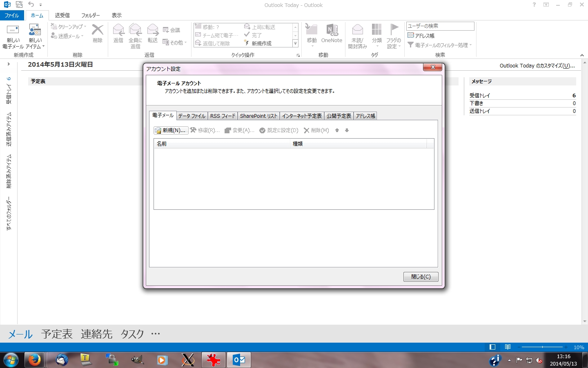Sort by Name (名前) column header

click(x=222, y=144)
